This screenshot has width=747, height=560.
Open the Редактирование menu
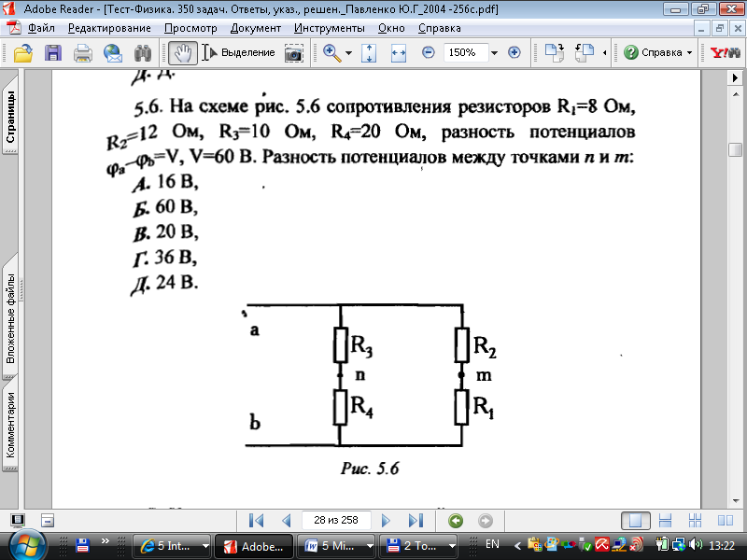pos(109,28)
